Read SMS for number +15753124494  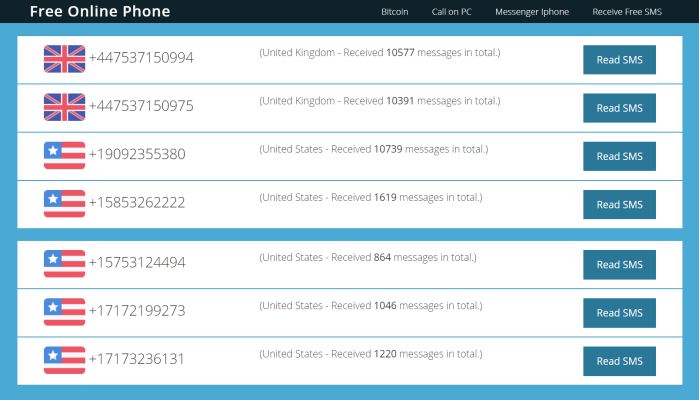[x=619, y=264]
